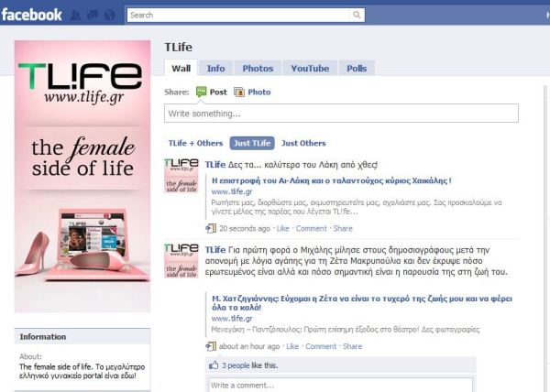This screenshot has height=392, width=550.
Task: Open the 3 people likes link
Action: [x=236, y=365]
